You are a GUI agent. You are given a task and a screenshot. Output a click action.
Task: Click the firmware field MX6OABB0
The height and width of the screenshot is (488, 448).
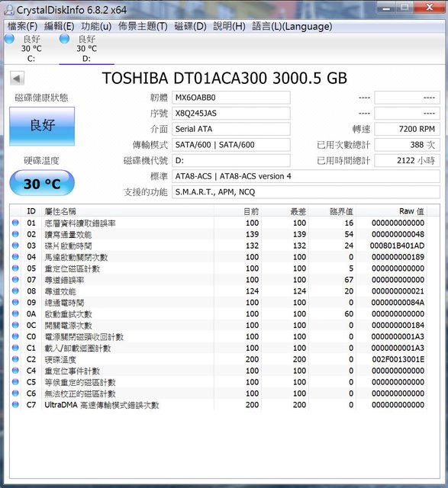(x=230, y=98)
